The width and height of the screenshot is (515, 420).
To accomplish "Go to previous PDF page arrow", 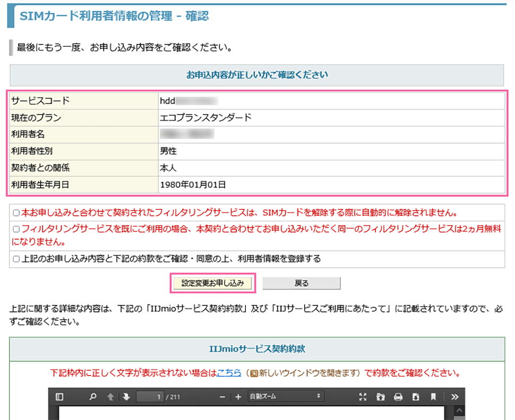I will (x=110, y=397).
